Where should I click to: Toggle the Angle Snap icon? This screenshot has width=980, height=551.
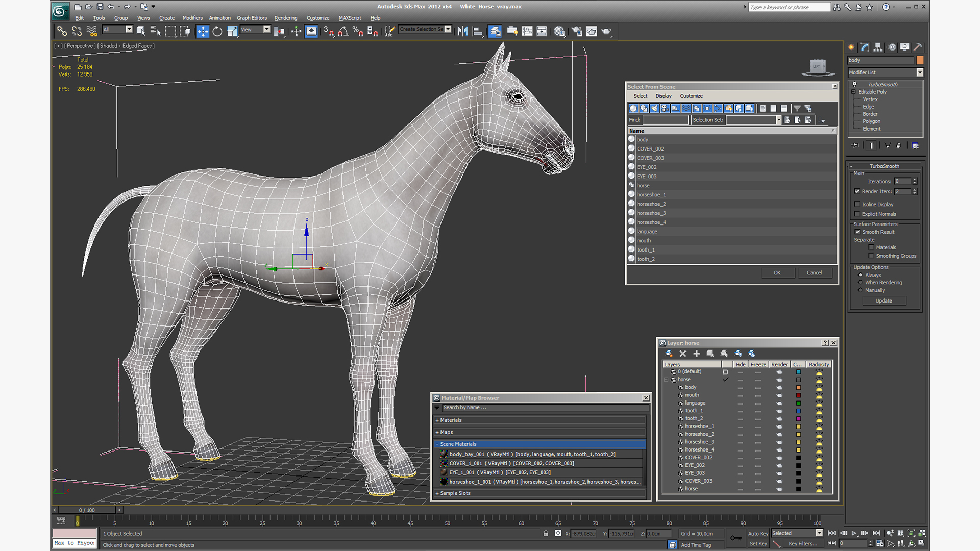(343, 32)
